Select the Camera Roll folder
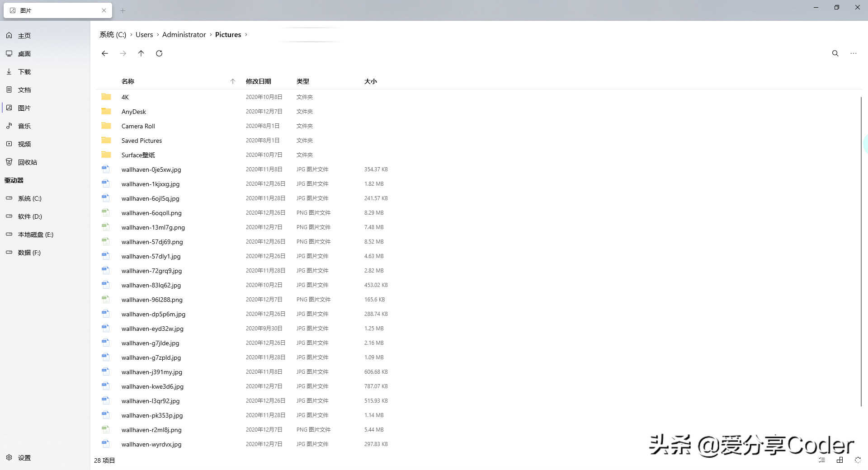The width and height of the screenshot is (868, 470). (x=138, y=126)
